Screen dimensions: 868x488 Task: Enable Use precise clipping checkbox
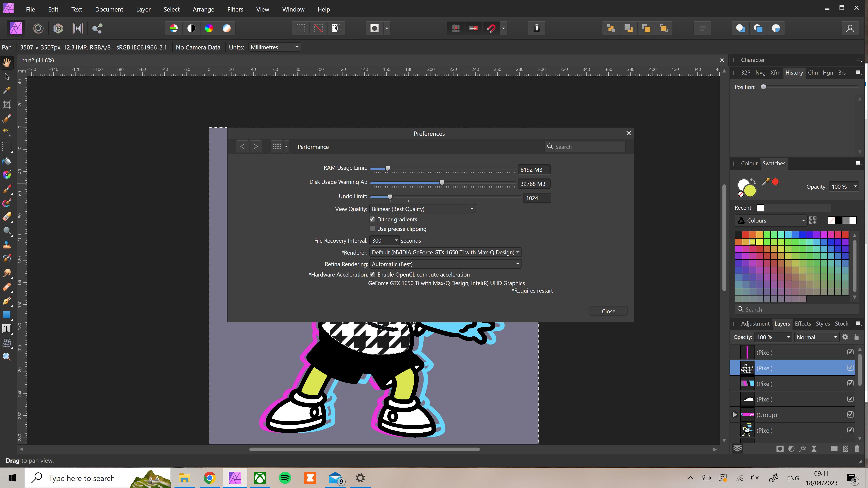(x=372, y=229)
